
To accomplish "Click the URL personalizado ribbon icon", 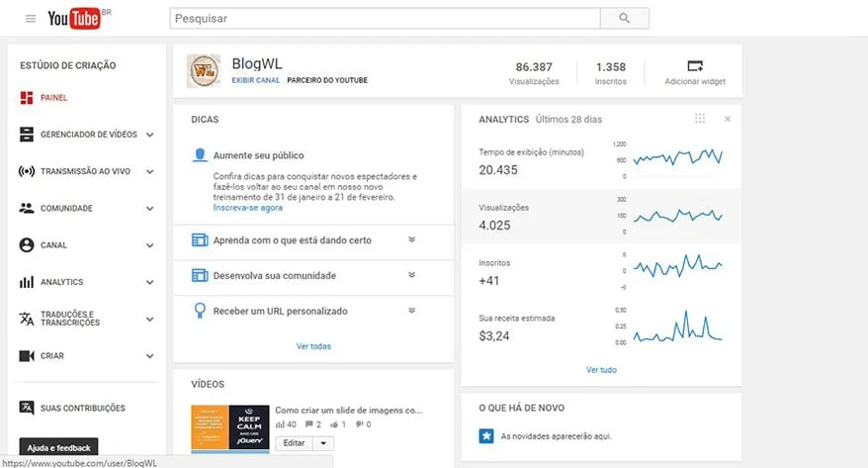I will coord(200,311).
